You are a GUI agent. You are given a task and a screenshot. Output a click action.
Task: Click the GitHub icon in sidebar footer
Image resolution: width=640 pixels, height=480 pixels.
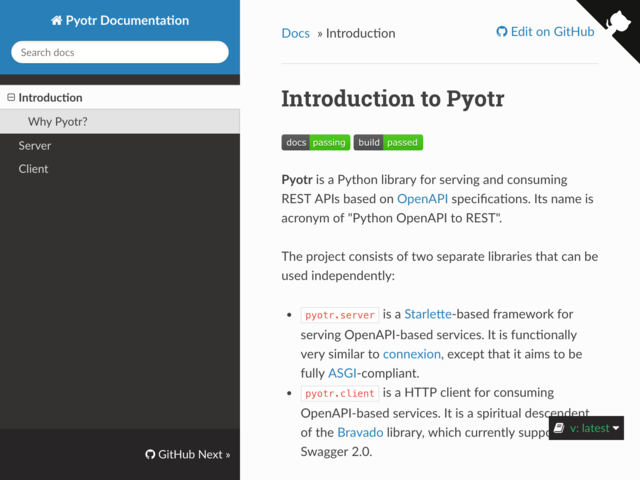[150, 454]
